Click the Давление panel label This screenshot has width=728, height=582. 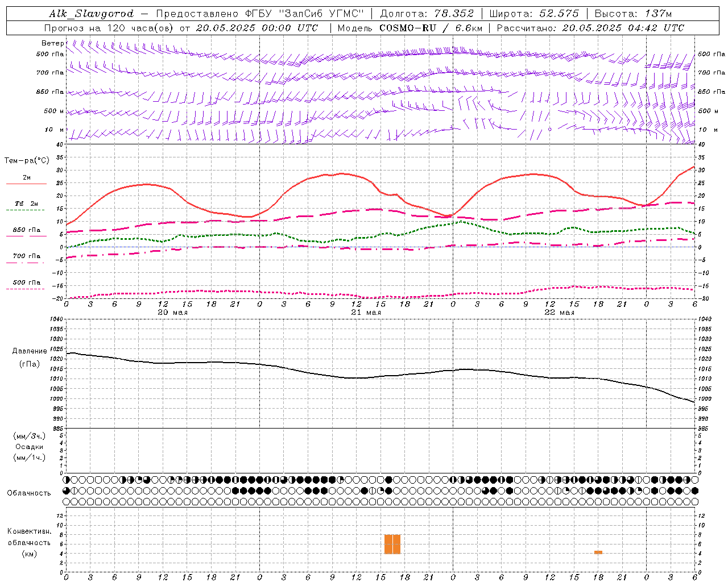30,351
